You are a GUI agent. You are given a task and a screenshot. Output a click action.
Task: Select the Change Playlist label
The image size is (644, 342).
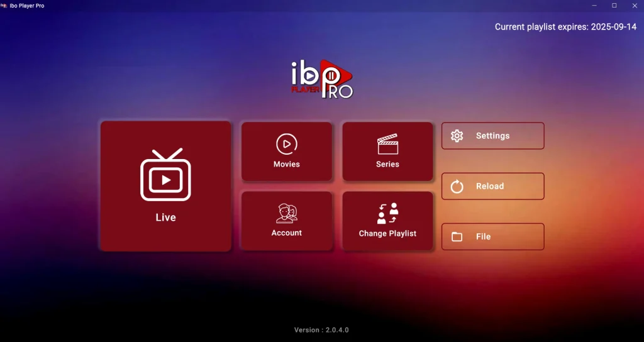pos(387,234)
